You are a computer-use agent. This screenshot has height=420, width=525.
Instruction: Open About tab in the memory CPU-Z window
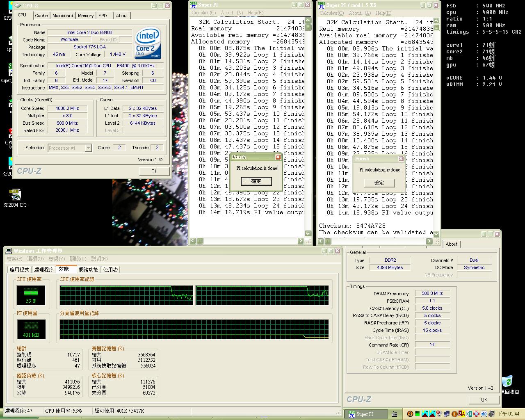point(452,244)
